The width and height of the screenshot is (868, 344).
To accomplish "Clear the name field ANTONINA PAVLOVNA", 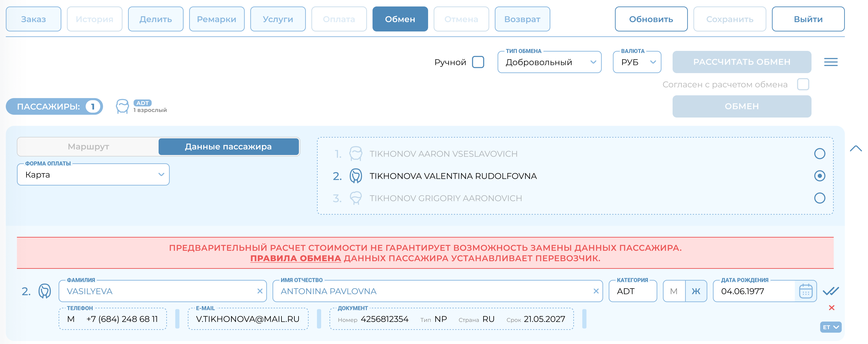I will click(596, 291).
